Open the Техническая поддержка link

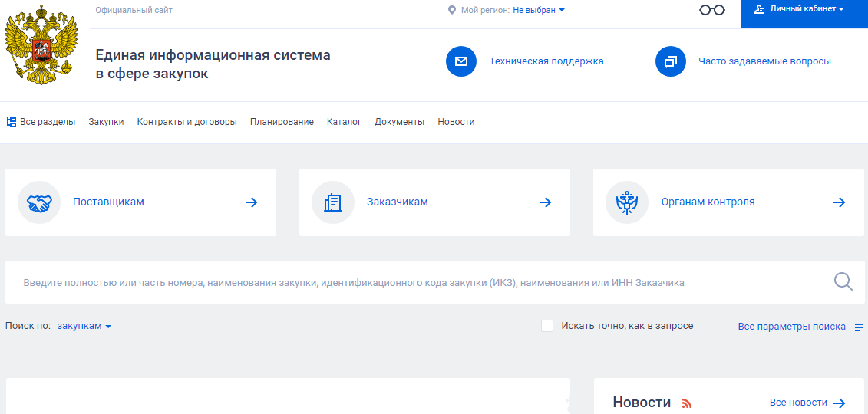(546, 61)
